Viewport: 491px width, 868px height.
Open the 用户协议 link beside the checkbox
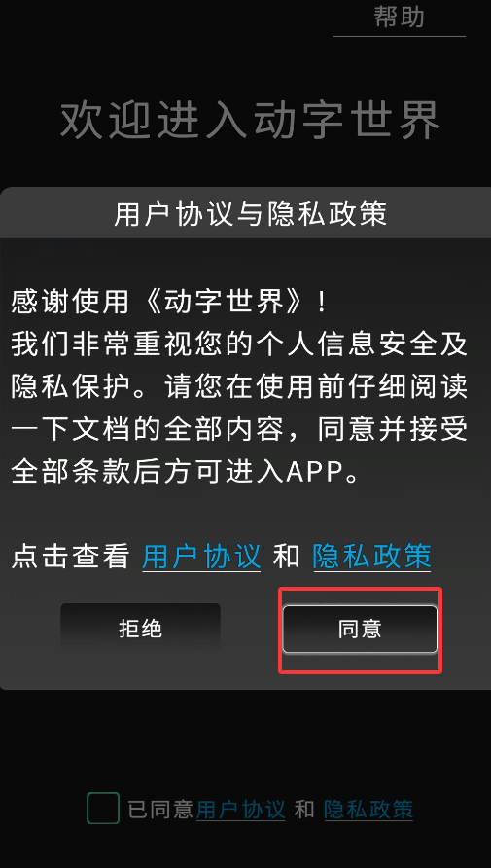pyautogui.click(x=240, y=810)
